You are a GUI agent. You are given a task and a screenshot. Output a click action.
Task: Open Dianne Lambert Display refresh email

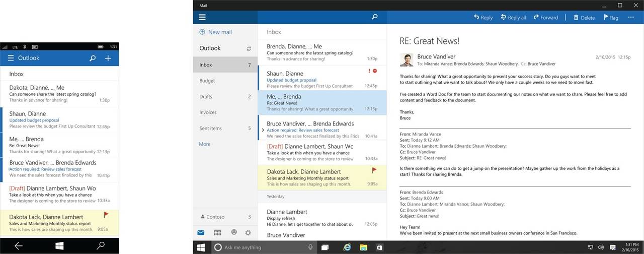click(322, 217)
